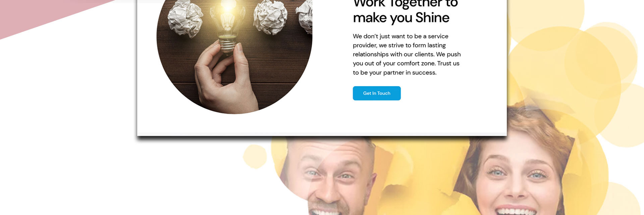Screen dimensions: 644x215
Task: Click the man's white smiling teeth
Action: [x=327, y=212]
